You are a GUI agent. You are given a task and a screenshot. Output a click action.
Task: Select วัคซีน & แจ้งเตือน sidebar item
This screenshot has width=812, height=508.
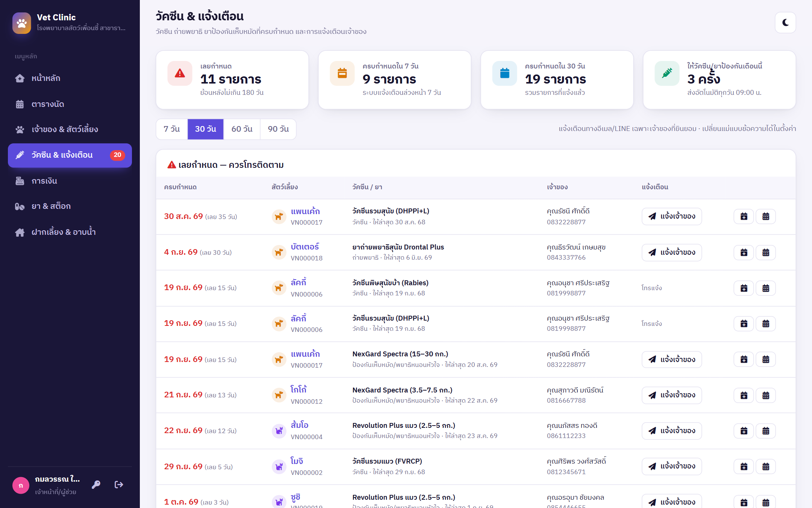point(70,155)
